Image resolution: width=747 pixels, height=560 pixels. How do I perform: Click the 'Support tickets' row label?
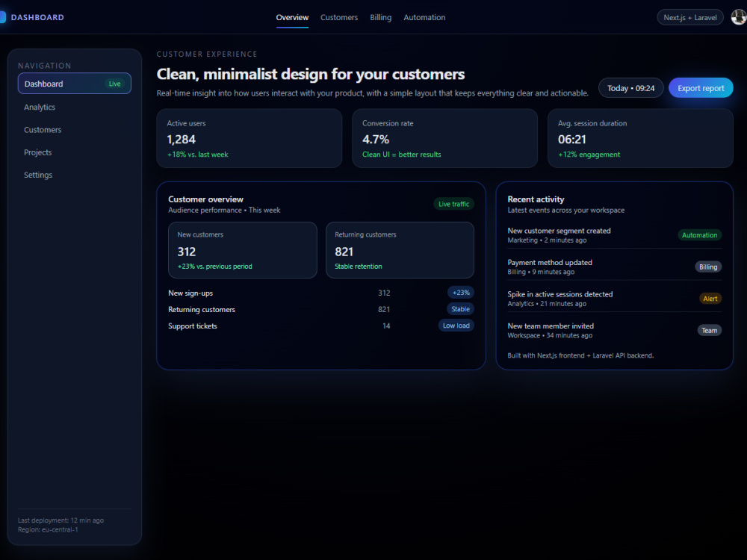tap(193, 326)
